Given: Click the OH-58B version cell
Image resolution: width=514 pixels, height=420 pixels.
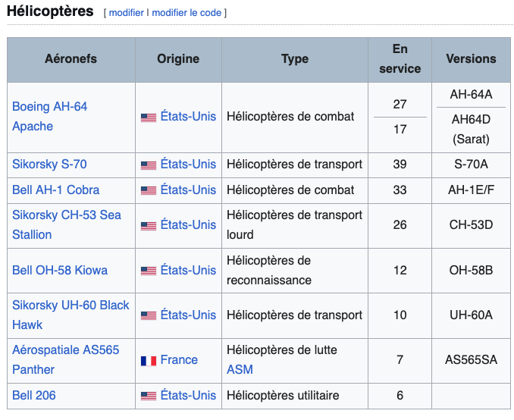Looking at the screenshot, I should 471,271.
